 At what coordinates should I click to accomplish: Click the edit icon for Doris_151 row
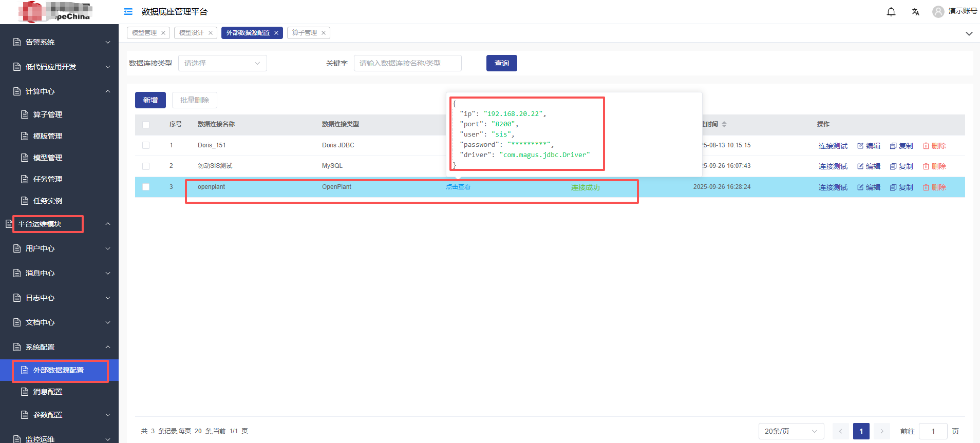pyautogui.click(x=860, y=146)
